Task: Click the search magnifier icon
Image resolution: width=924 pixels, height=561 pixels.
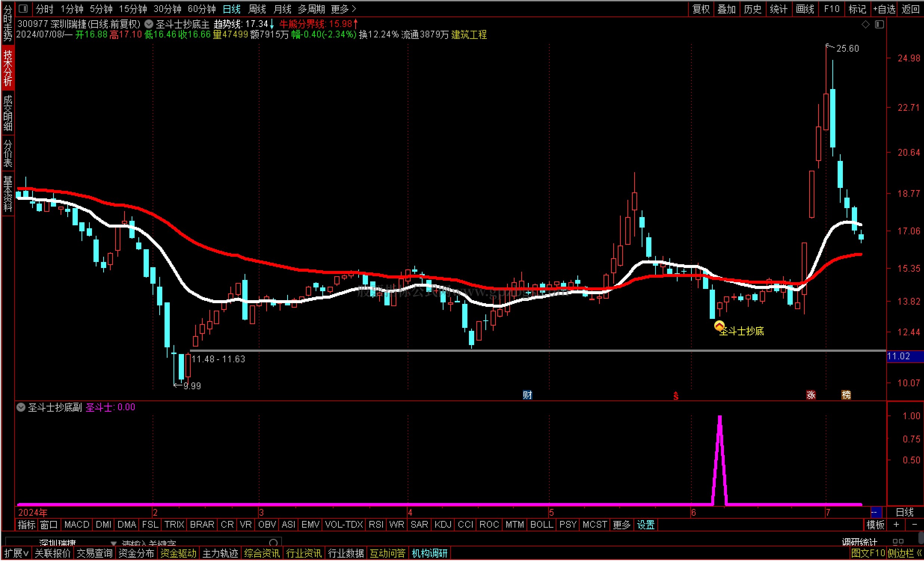Action: [x=274, y=543]
